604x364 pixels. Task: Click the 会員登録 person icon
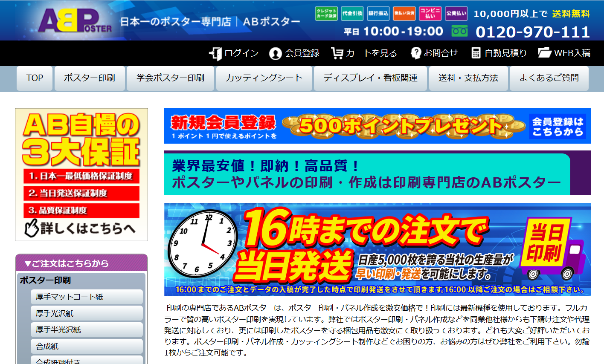point(276,53)
